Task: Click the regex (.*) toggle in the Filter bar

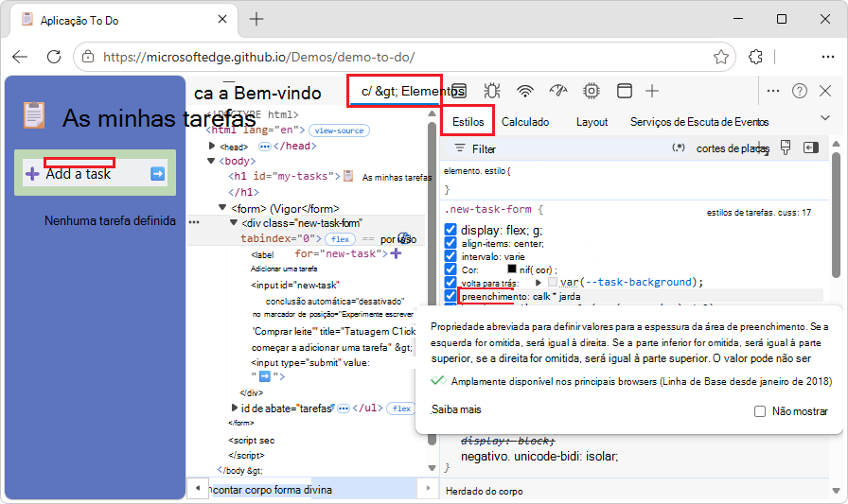Action: coord(679,148)
